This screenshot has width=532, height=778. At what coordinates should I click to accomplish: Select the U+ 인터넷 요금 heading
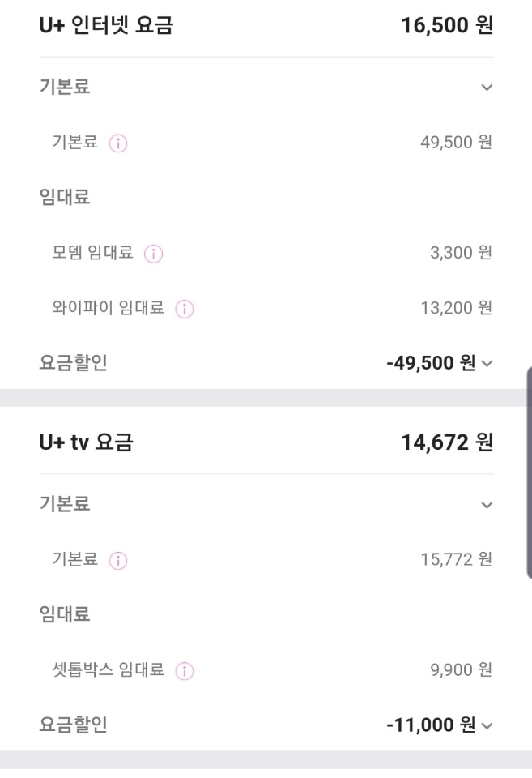click(107, 28)
